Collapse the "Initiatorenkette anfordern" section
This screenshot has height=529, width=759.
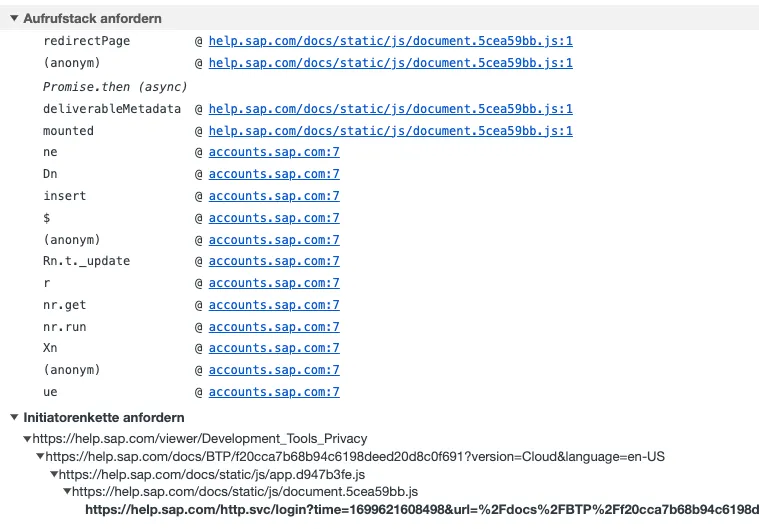click(x=14, y=417)
